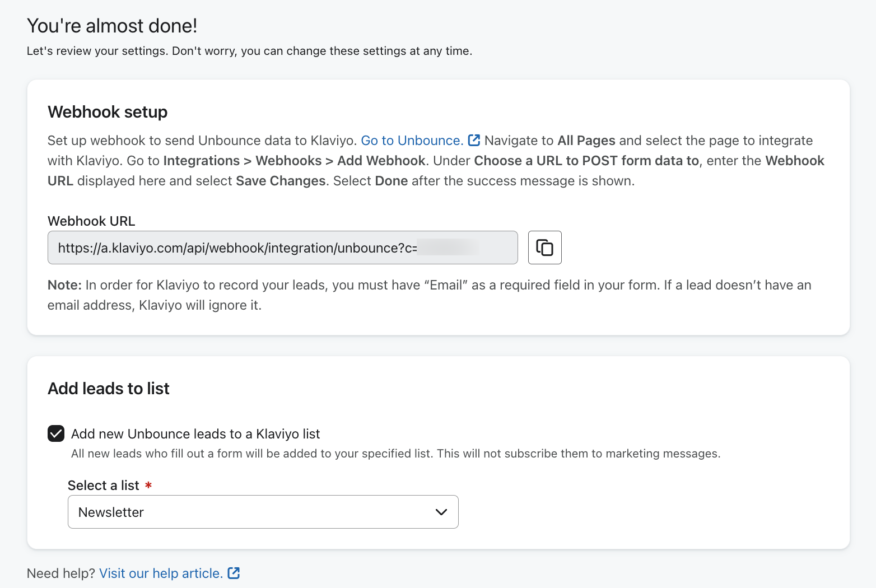Toggle via the 'Add new Unbounce leads' label text
This screenshot has width=876, height=588.
click(195, 434)
